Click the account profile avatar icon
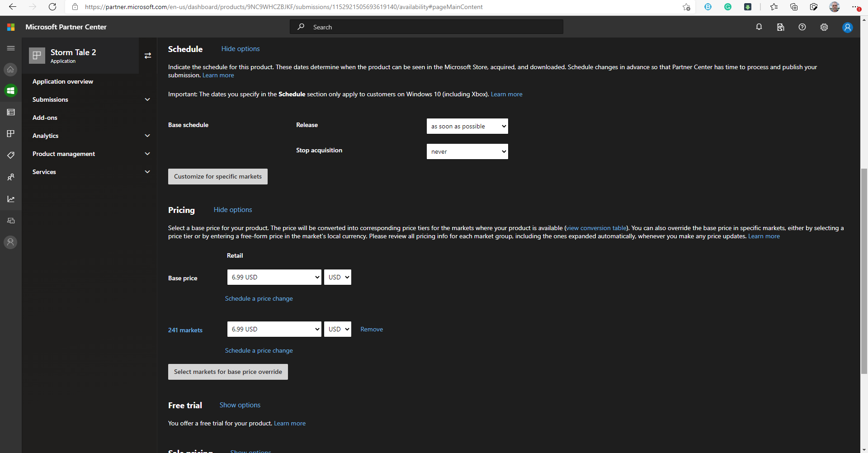This screenshot has width=868, height=453. [x=847, y=27]
